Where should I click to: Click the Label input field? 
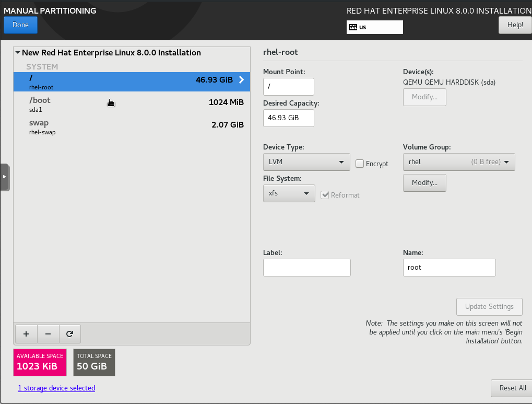pyautogui.click(x=306, y=268)
